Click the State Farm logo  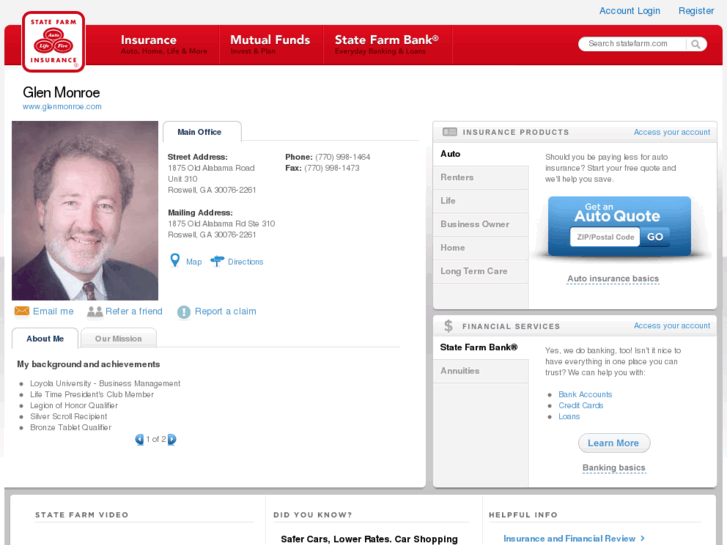coord(53,42)
